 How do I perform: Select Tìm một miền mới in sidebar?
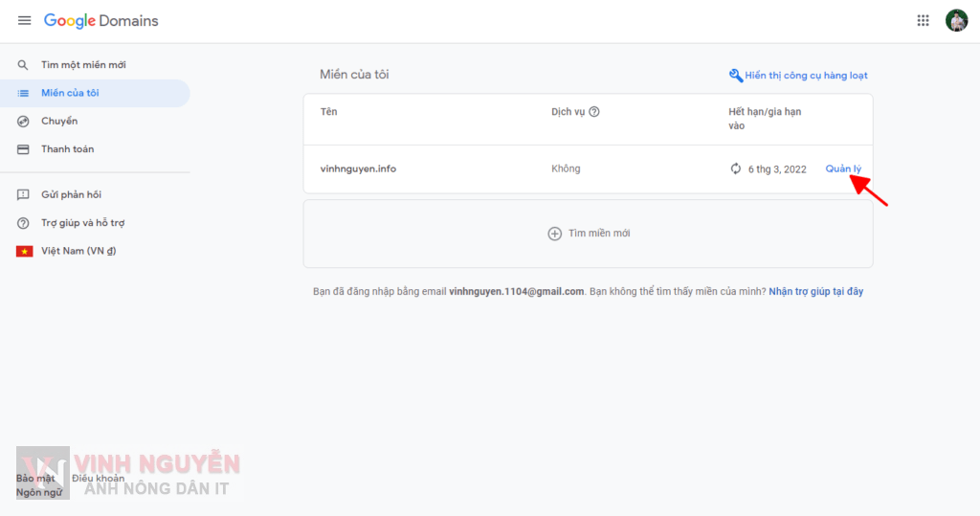[x=83, y=65]
